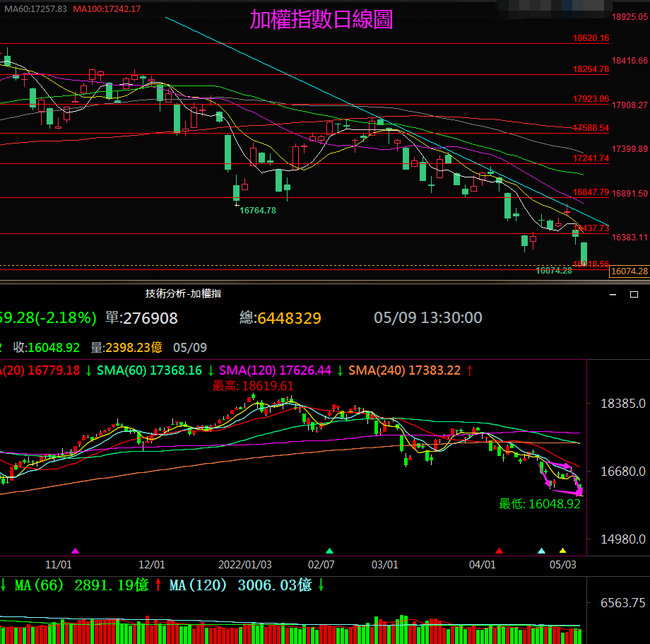650x644 pixels.
Task: Click the red triangle marker near 04/01
Action: coord(499,550)
